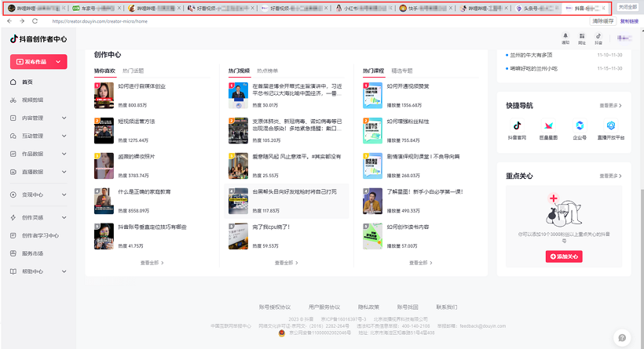
Task: Open the 首页 home icon in sidebar
Action: coord(13,82)
